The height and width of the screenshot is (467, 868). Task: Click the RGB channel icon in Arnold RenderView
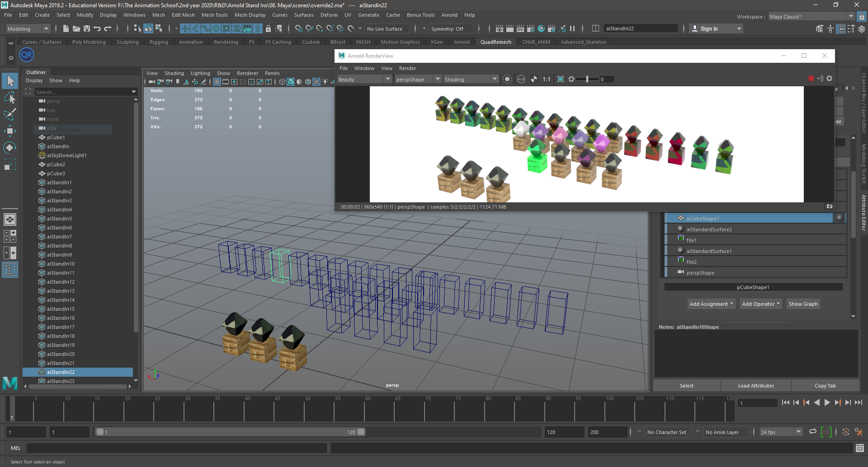click(521, 79)
